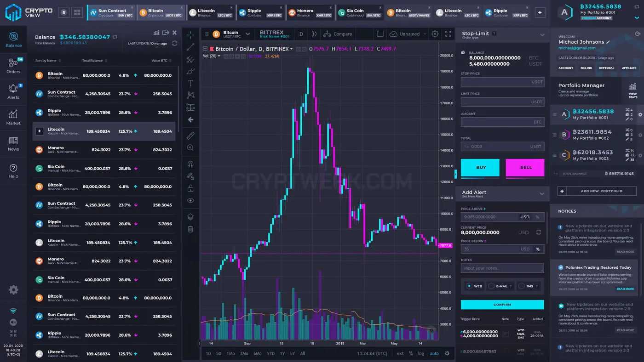Refresh the current price in Add Alert
This screenshot has height=362, width=644.
point(538,232)
